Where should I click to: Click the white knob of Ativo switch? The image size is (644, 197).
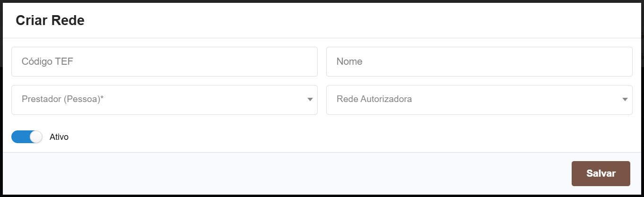click(36, 137)
